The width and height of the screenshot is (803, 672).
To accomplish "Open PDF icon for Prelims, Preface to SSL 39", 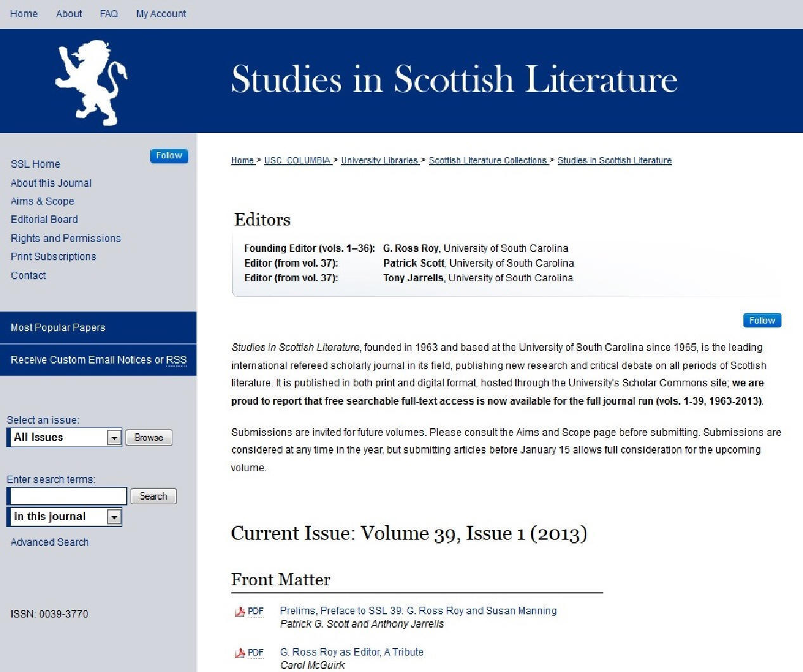I will coord(250,611).
